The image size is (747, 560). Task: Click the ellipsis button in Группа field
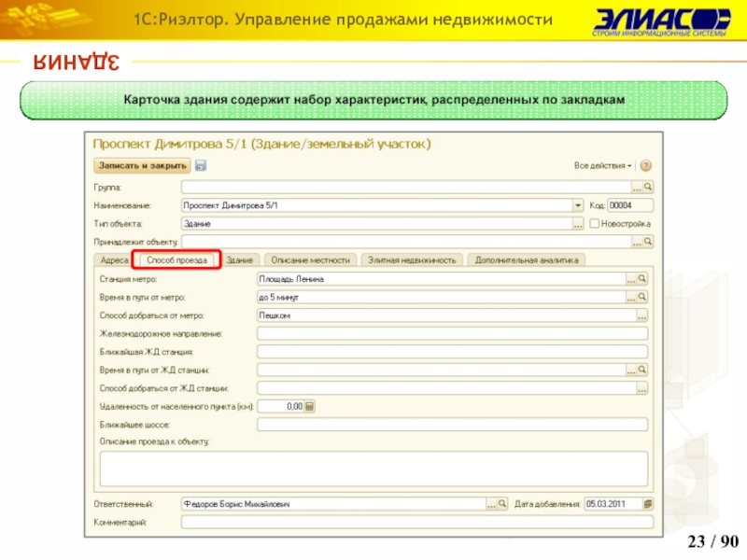click(x=637, y=188)
